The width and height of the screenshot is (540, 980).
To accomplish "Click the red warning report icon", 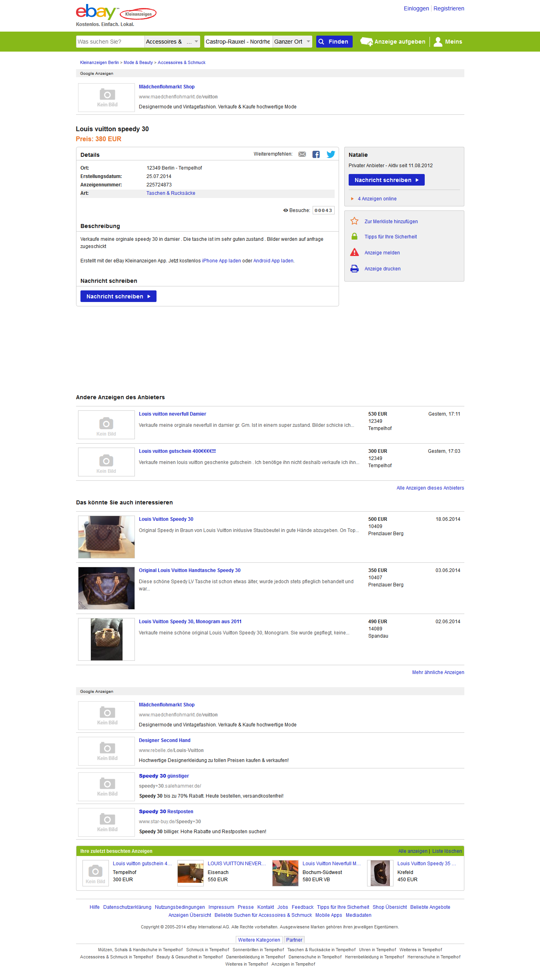I will point(354,252).
